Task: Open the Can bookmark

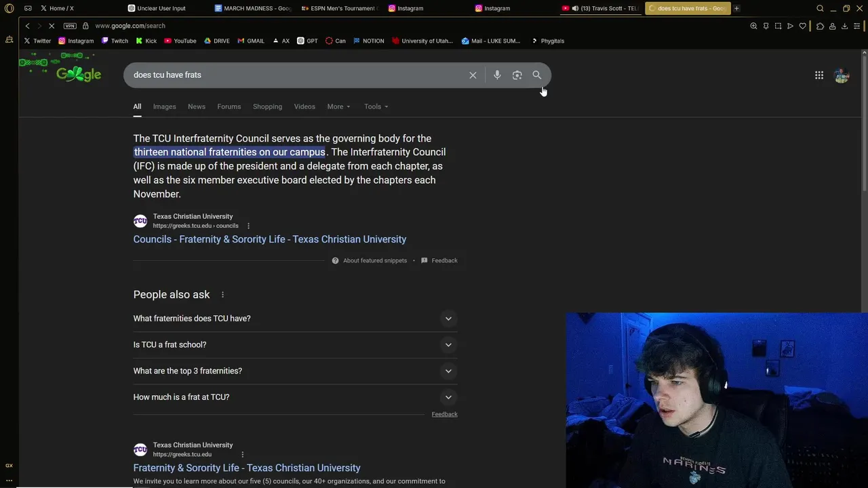Action: coord(336,41)
